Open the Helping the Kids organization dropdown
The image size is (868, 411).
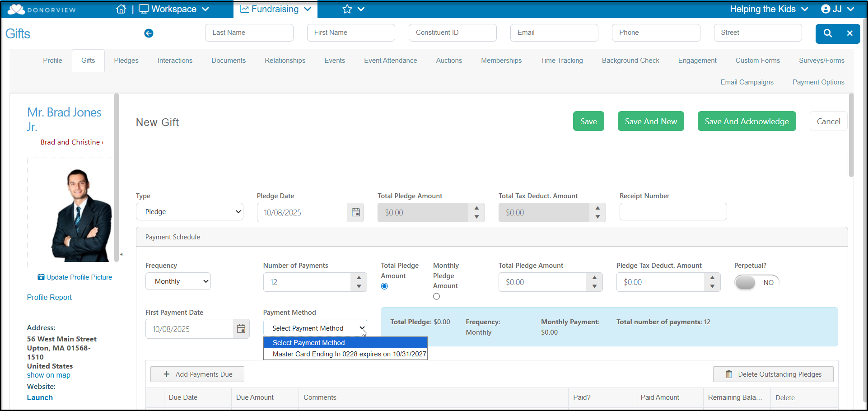pos(769,9)
